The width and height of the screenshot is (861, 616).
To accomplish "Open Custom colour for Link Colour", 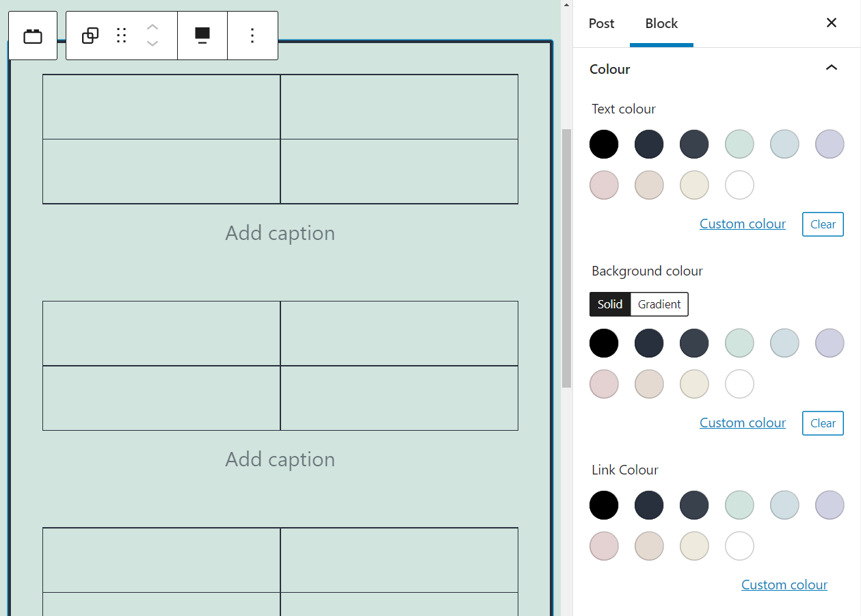I will tap(784, 585).
